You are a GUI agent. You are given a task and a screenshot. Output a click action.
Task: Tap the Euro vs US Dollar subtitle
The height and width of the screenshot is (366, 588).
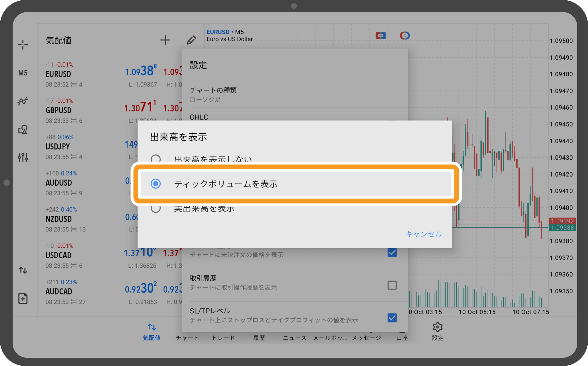pos(230,39)
